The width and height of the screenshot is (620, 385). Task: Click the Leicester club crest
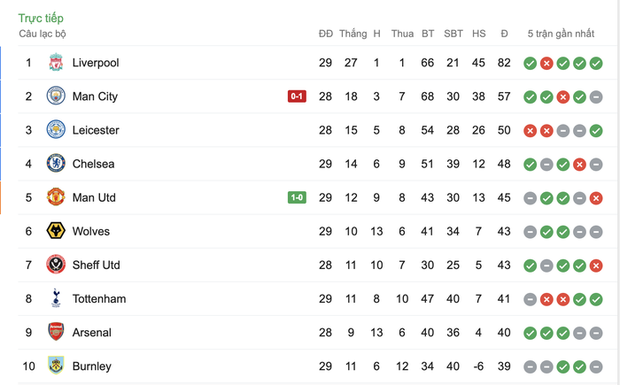pos(56,130)
